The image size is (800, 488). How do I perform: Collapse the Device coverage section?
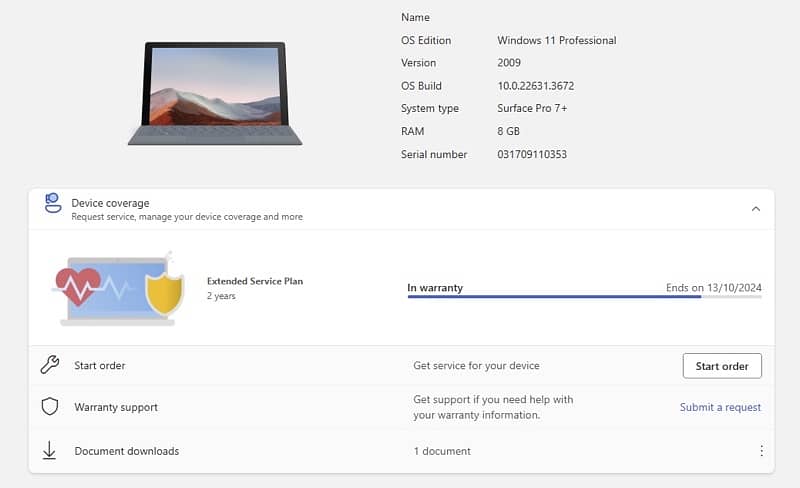click(755, 209)
